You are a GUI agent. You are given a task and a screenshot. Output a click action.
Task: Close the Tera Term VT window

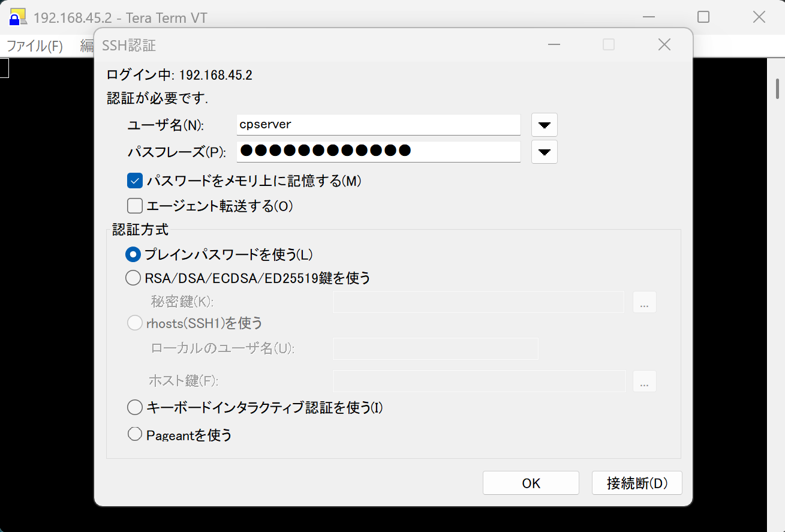(x=759, y=17)
